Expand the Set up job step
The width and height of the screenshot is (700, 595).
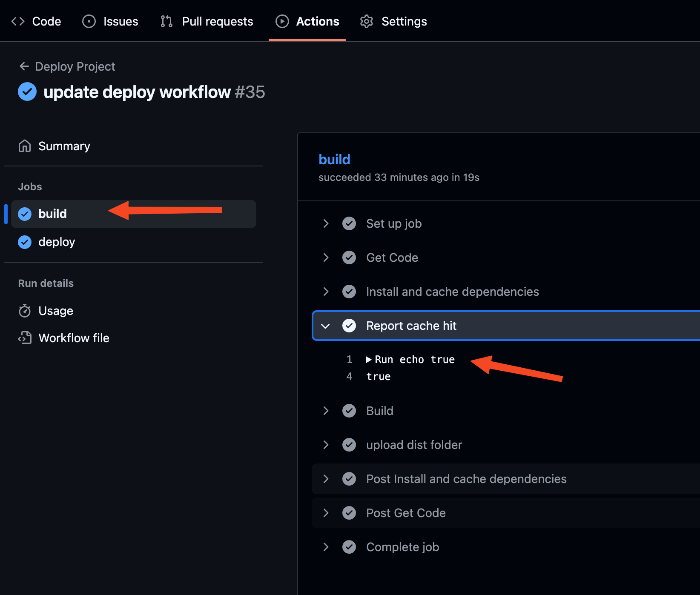coord(326,223)
